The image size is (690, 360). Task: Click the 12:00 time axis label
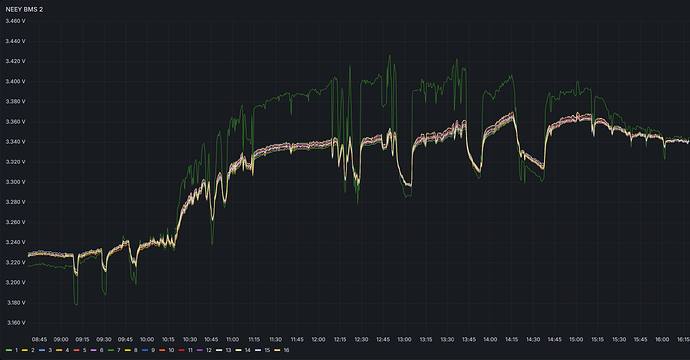(x=318, y=339)
